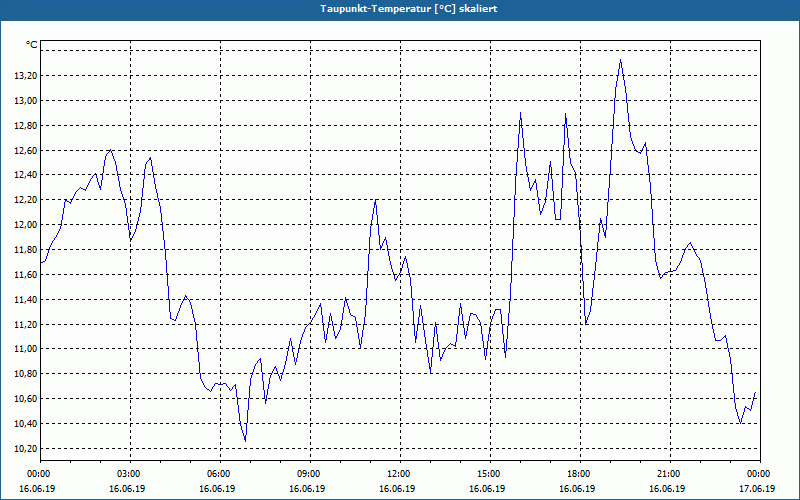The image size is (800, 500).
Task: Click the chart title 'Taupunkt-Temperatur [°C] skaliert'
Action: tap(409, 9)
